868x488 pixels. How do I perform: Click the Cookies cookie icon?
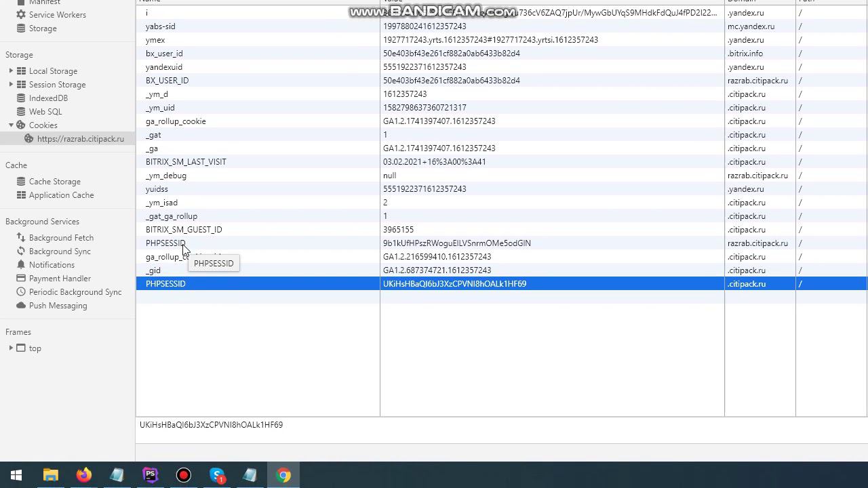click(21, 125)
